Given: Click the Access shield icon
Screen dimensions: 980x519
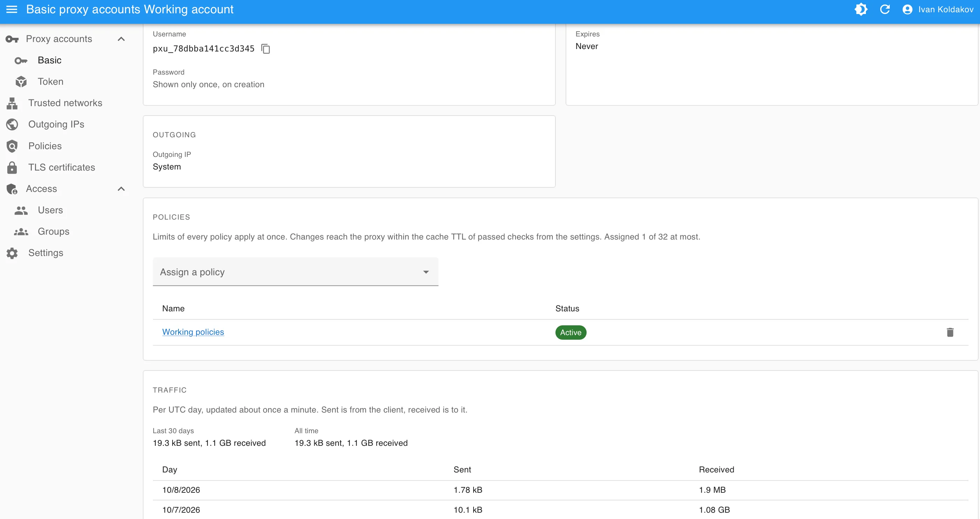Looking at the screenshot, I should [x=12, y=189].
